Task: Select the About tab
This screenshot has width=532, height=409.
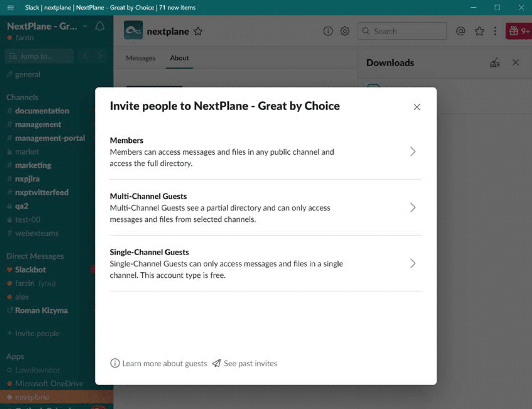Action: (179, 58)
